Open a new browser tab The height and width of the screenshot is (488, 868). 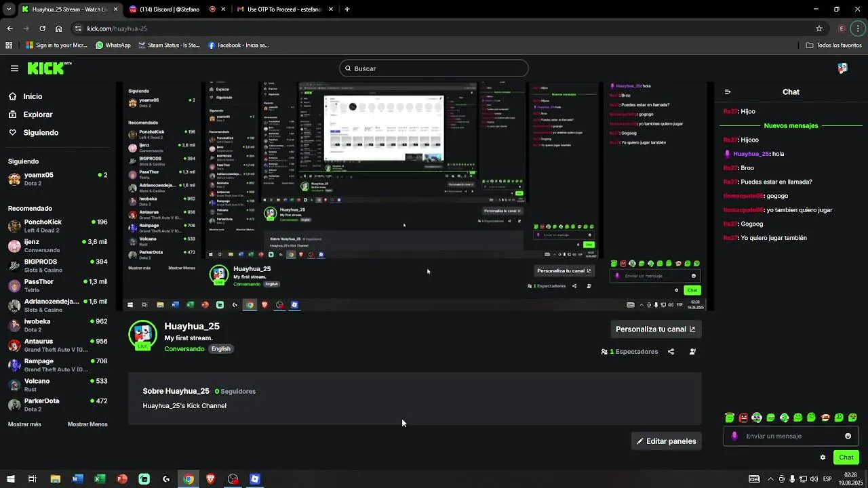point(347,9)
